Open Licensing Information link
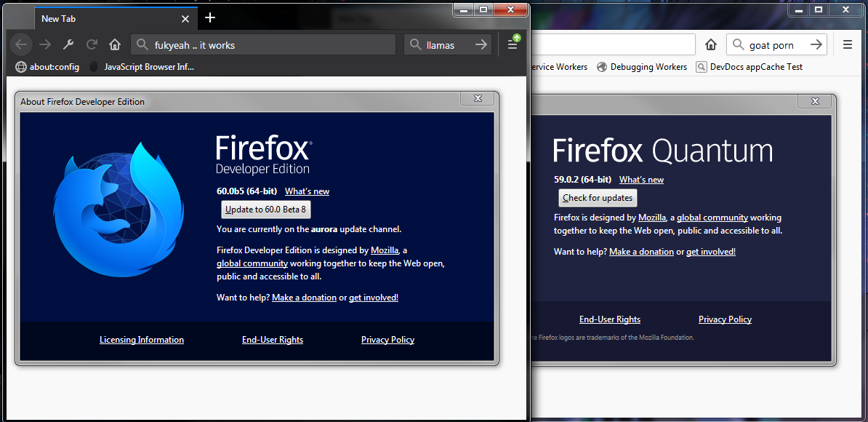The height and width of the screenshot is (422, 868). click(142, 340)
